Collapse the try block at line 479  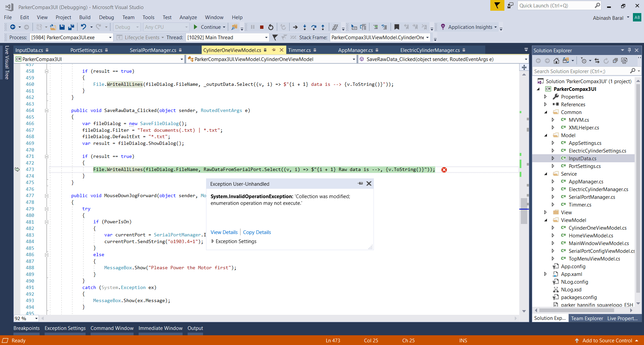[47, 209]
